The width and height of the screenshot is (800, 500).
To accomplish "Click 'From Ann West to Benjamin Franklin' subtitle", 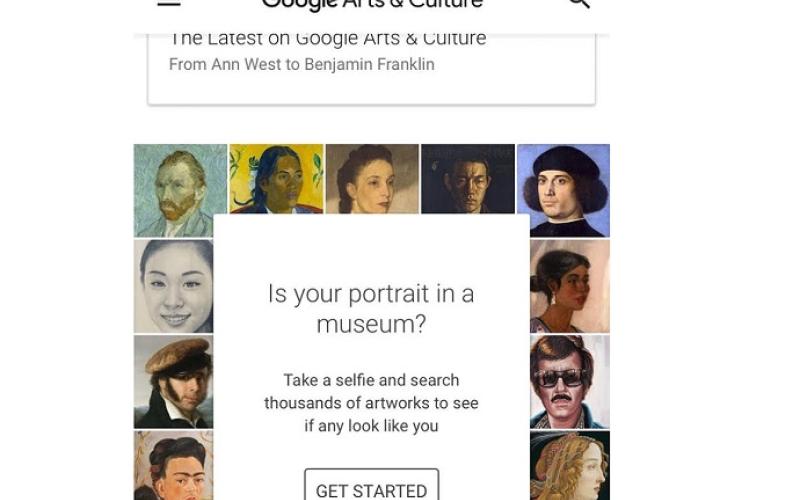I will [x=302, y=65].
